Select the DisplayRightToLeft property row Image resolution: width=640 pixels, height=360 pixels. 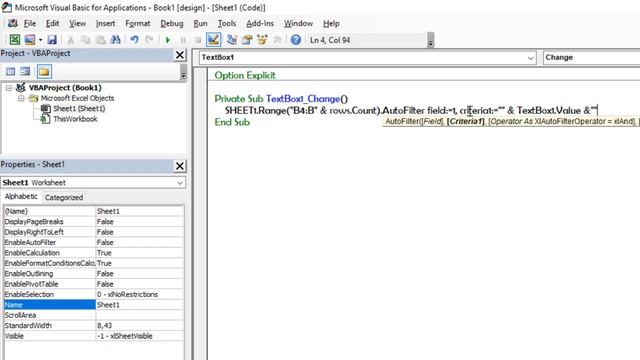click(93, 232)
